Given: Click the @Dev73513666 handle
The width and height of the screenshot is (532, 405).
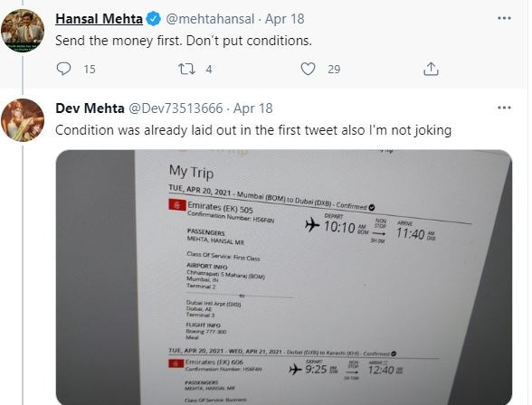Looking at the screenshot, I should point(176,108).
